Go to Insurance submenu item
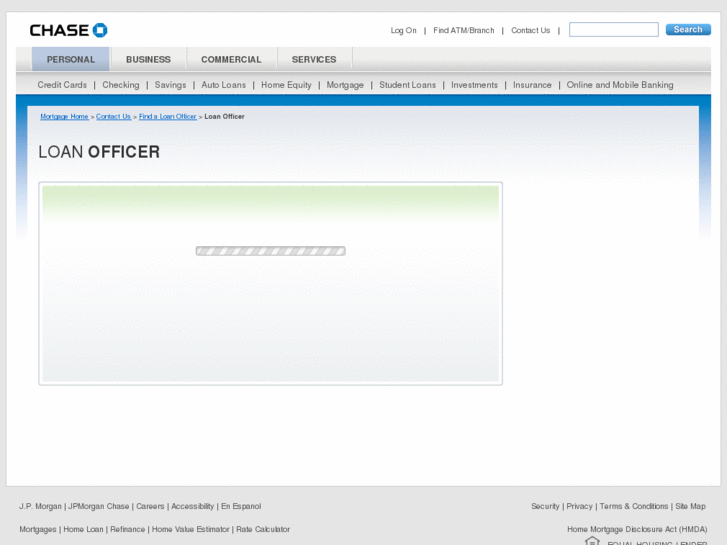This screenshot has width=727, height=545. [x=532, y=85]
